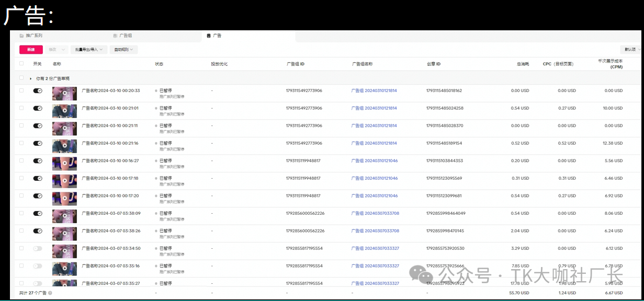
Task: Switch to the 广告组 tab
Action: click(x=126, y=36)
